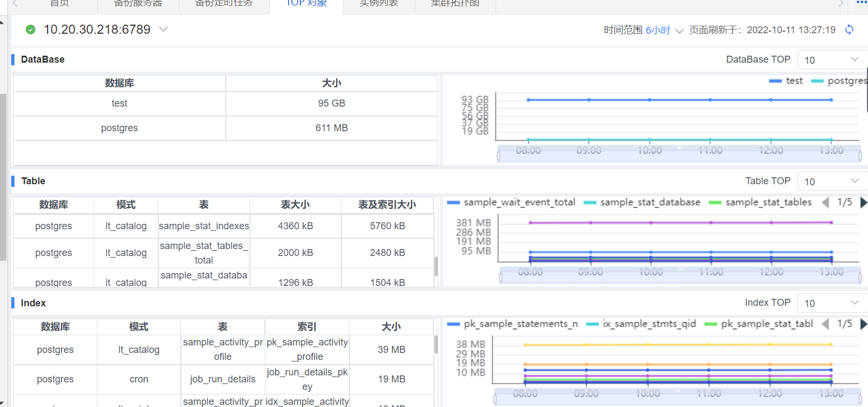Click the '611 MB' size cell
The height and width of the screenshot is (407, 868).
[332, 128]
